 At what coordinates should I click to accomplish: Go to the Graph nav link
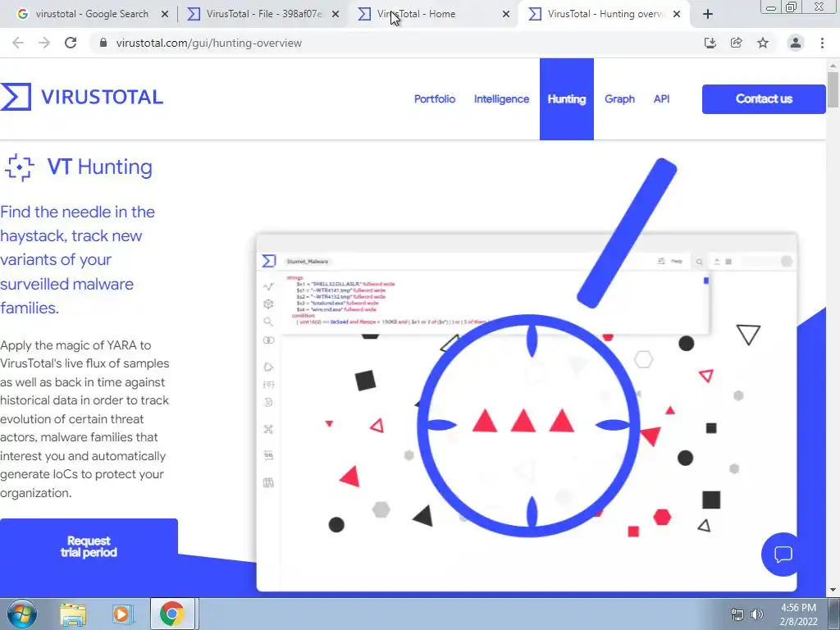click(619, 99)
